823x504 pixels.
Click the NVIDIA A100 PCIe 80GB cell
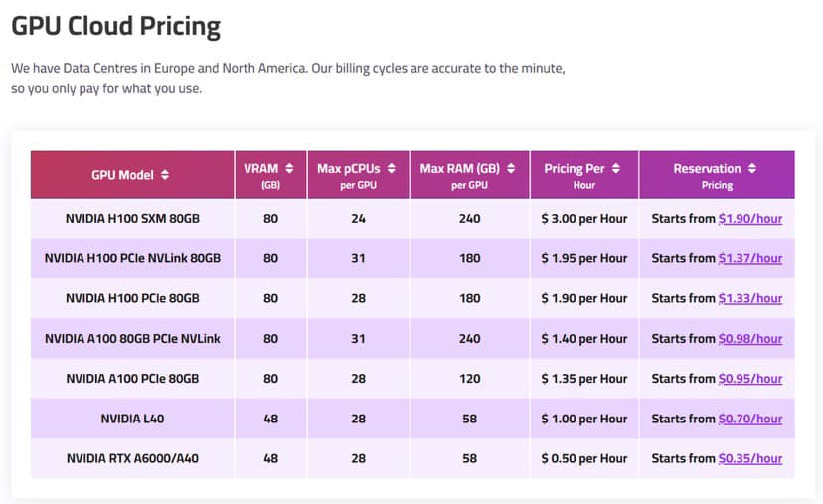coord(132,379)
